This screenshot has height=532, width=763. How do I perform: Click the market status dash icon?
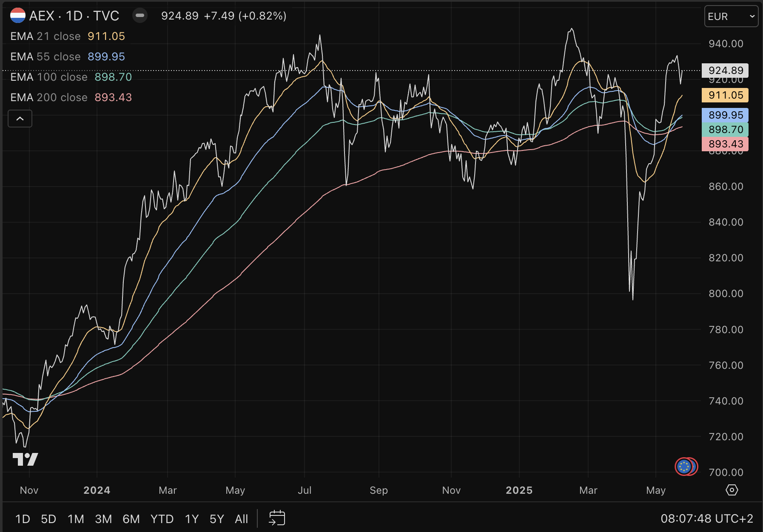pos(140,16)
